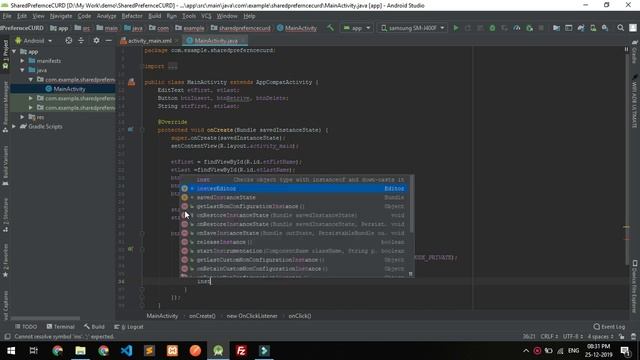Click the Sync Project with Gradle Files icon
The width and height of the screenshot is (640, 360).
pyautogui.click(x=581, y=28)
